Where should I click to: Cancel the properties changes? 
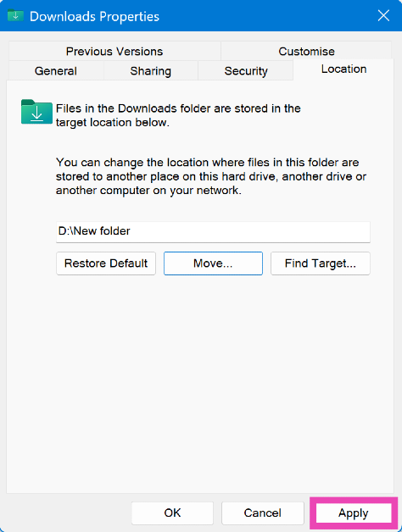[262, 513]
